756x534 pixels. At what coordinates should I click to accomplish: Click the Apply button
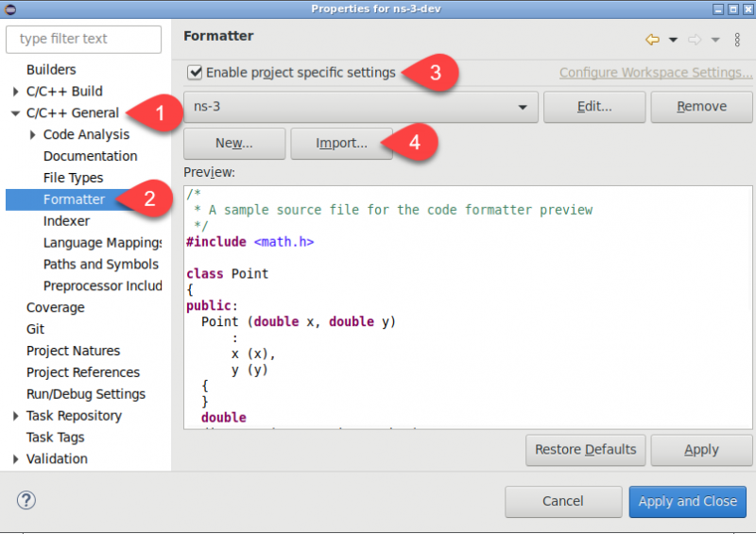point(701,450)
